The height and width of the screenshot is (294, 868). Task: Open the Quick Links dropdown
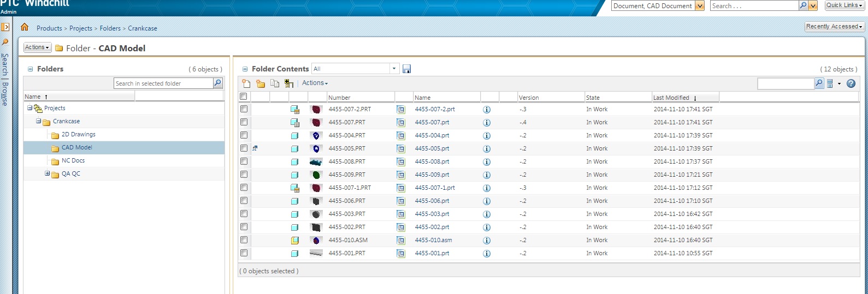(x=845, y=5)
